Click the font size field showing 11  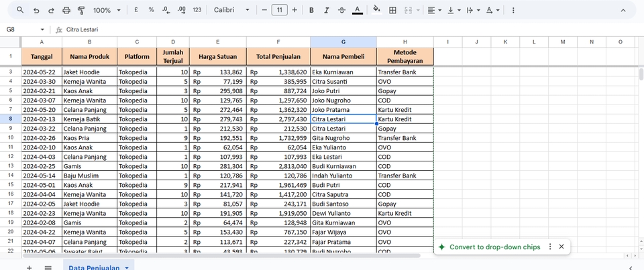(279, 10)
